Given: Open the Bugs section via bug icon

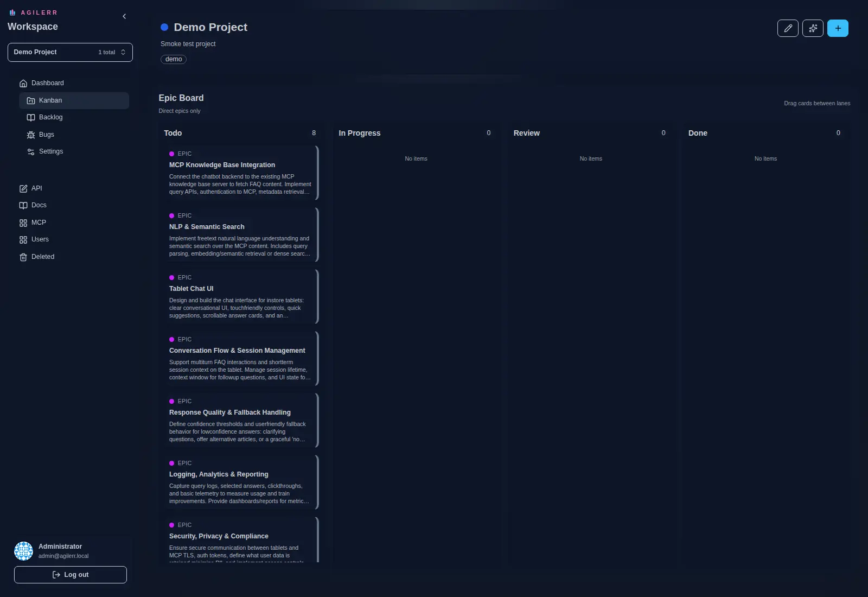Looking at the screenshot, I should point(31,135).
